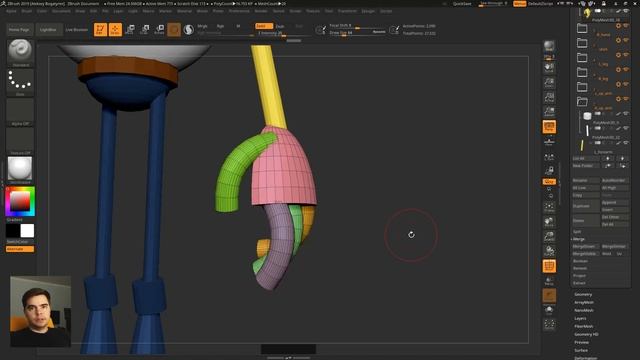Image resolution: width=640 pixels, height=360 pixels.
Task: Click the AAHalf icon
Action: pyautogui.click(x=549, y=111)
